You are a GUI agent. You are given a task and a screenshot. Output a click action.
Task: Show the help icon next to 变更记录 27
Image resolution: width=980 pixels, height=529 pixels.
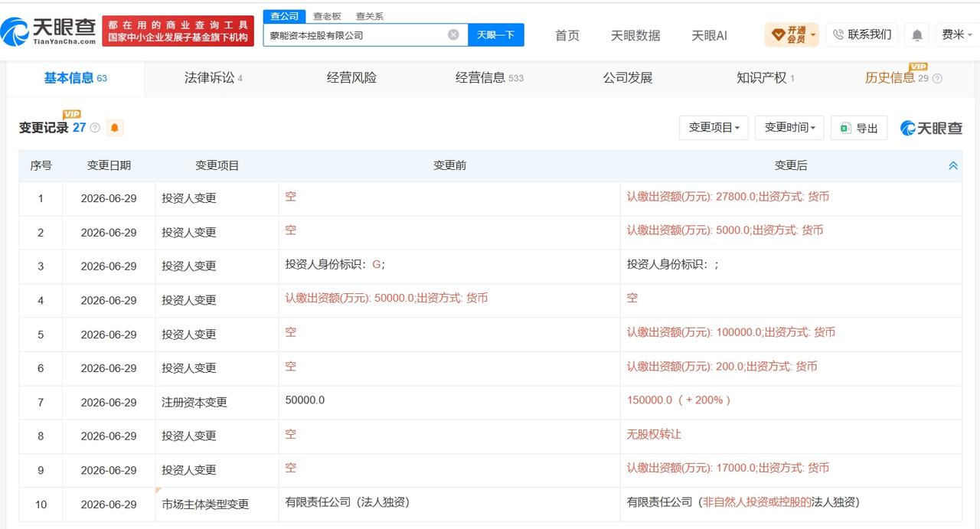95,128
